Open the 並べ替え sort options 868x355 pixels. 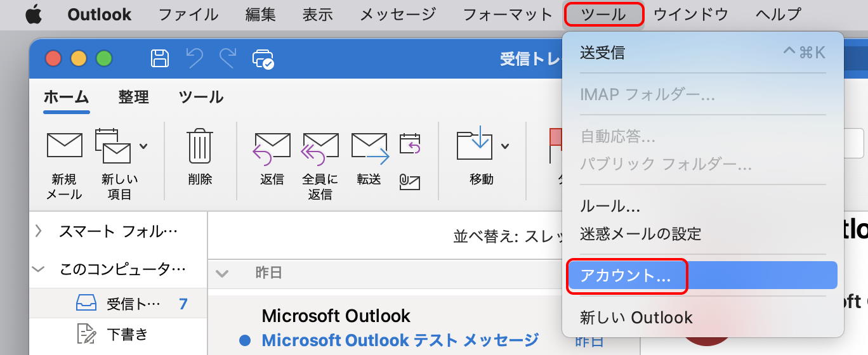pos(508,236)
